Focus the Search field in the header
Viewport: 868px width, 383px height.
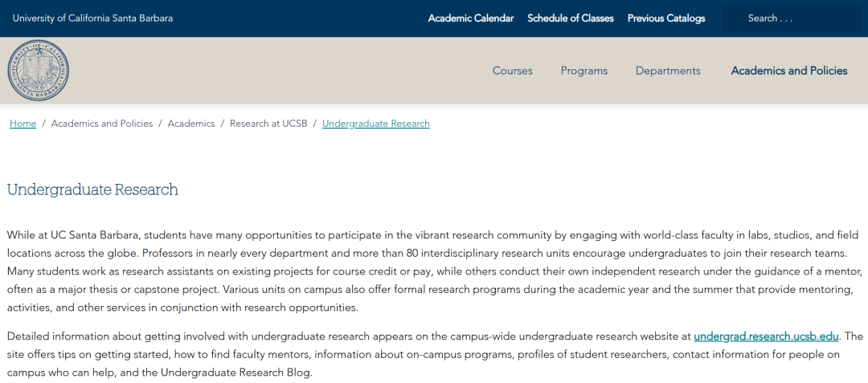792,18
